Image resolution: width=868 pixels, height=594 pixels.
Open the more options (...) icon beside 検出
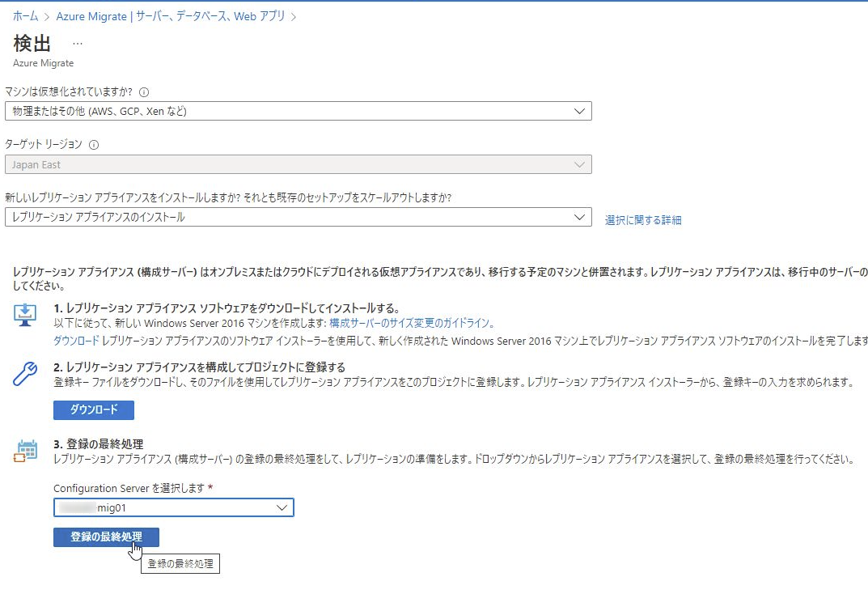click(78, 43)
